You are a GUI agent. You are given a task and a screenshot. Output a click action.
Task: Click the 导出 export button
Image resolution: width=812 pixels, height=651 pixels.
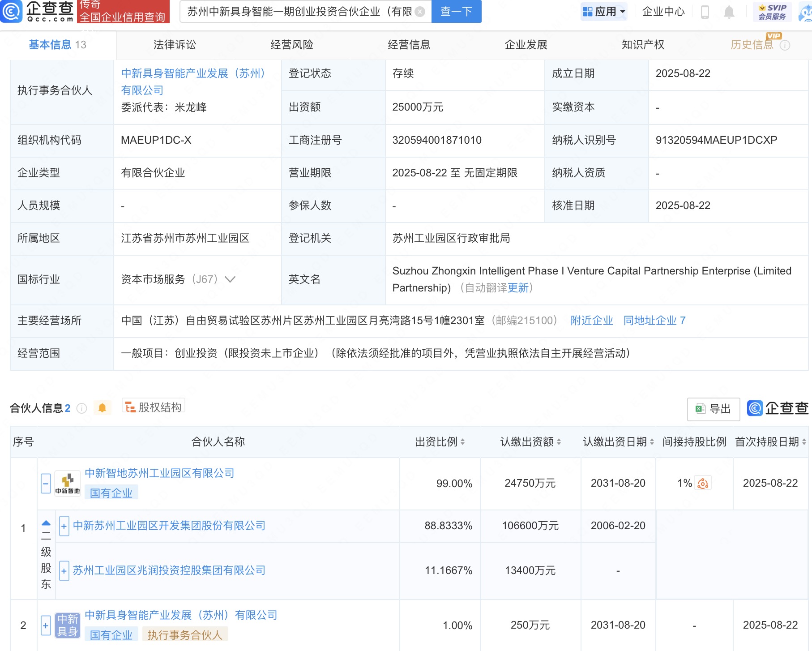[714, 409]
